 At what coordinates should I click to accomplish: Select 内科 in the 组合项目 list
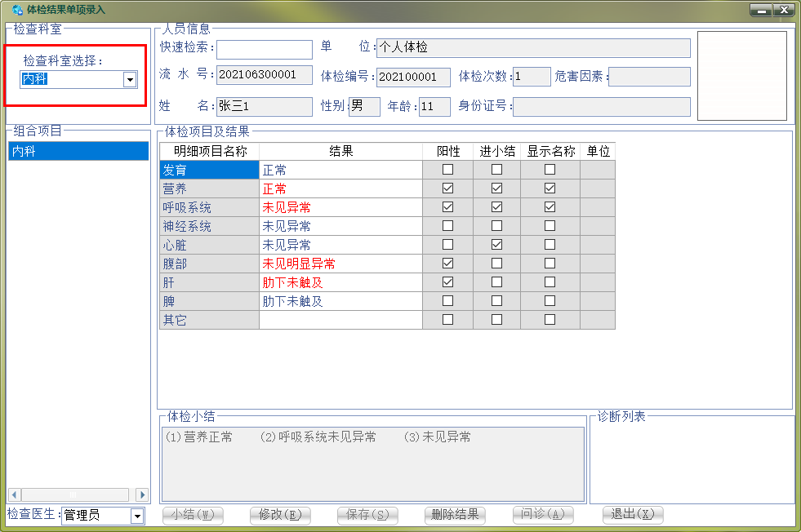[78, 151]
